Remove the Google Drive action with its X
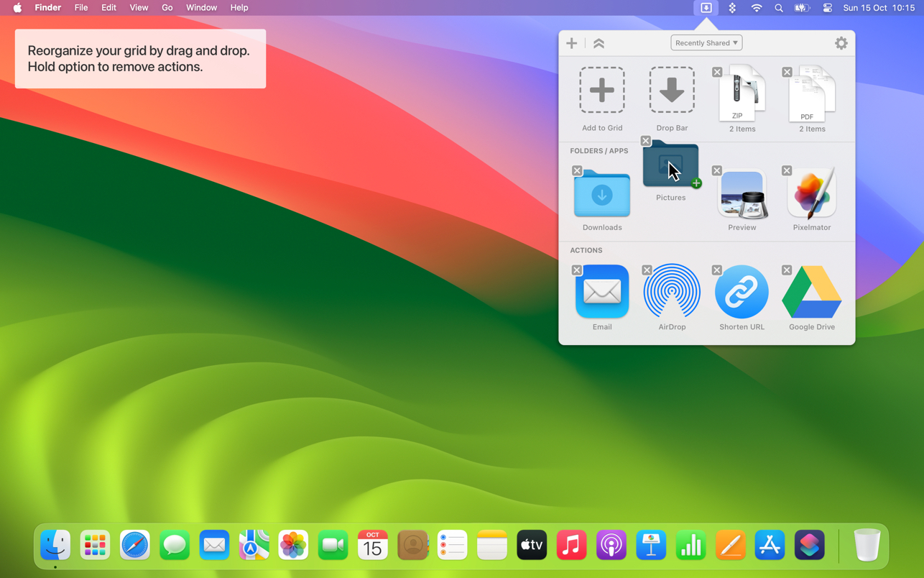924x578 pixels. [x=787, y=270]
